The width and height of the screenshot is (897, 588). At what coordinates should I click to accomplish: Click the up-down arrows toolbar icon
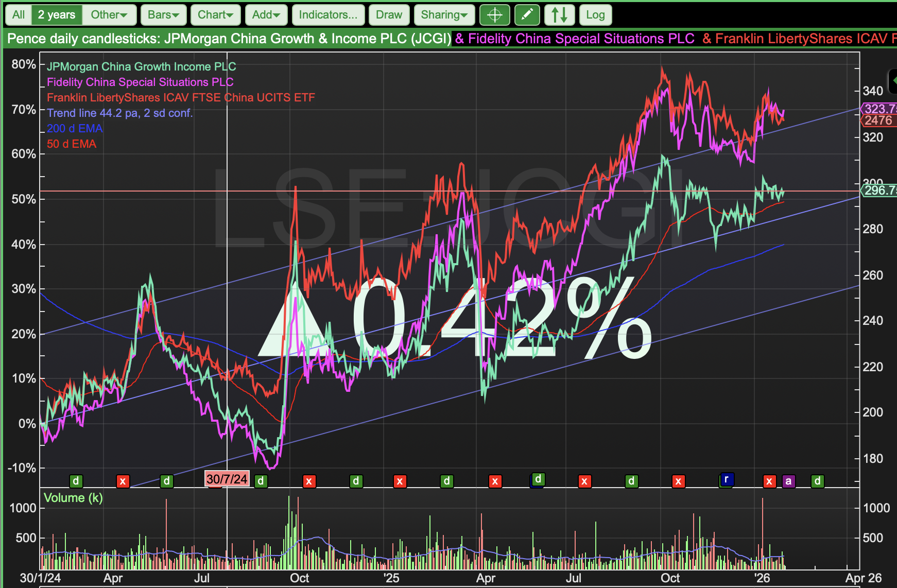[x=560, y=15]
